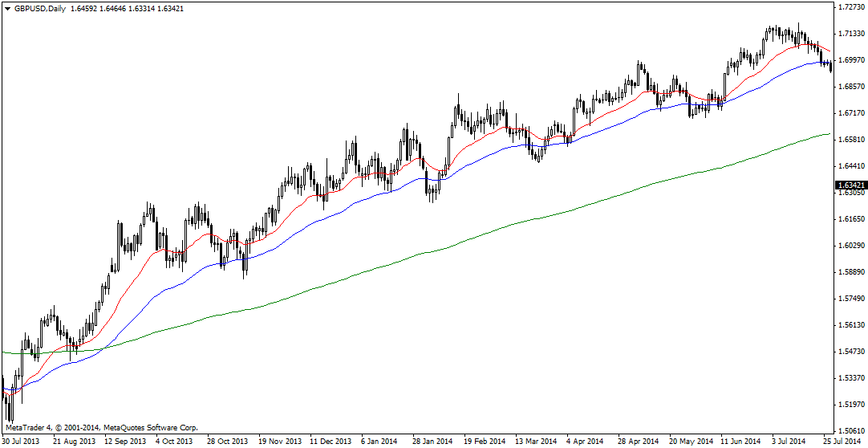The height and width of the screenshot is (448, 868).
Task: Click the open value 1.64592 in header
Action: pos(85,9)
